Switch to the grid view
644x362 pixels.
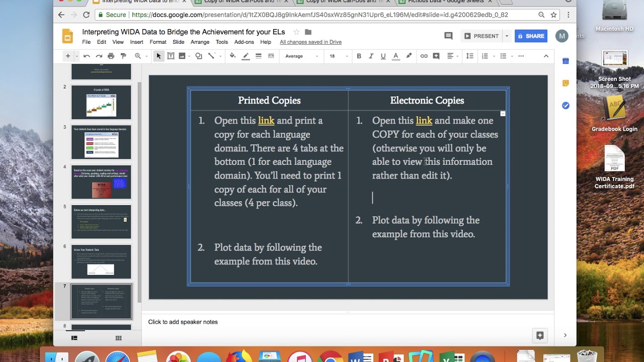(119, 338)
